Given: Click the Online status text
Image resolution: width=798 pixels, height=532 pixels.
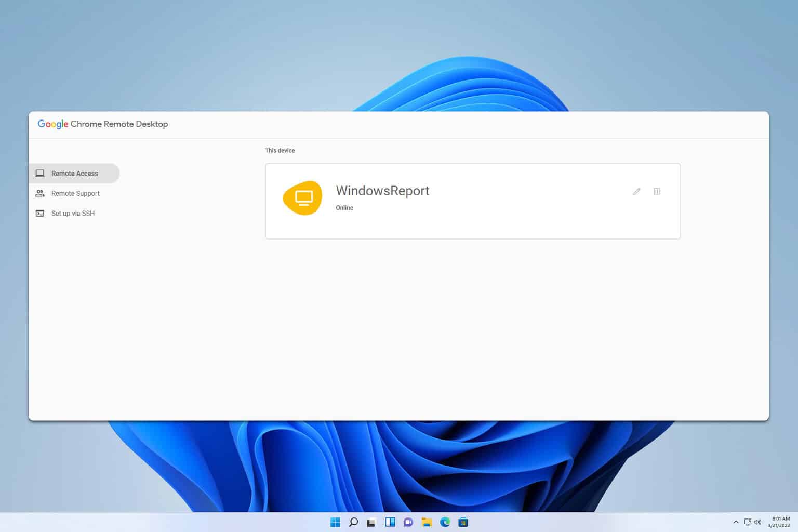Looking at the screenshot, I should click(344, 207).
